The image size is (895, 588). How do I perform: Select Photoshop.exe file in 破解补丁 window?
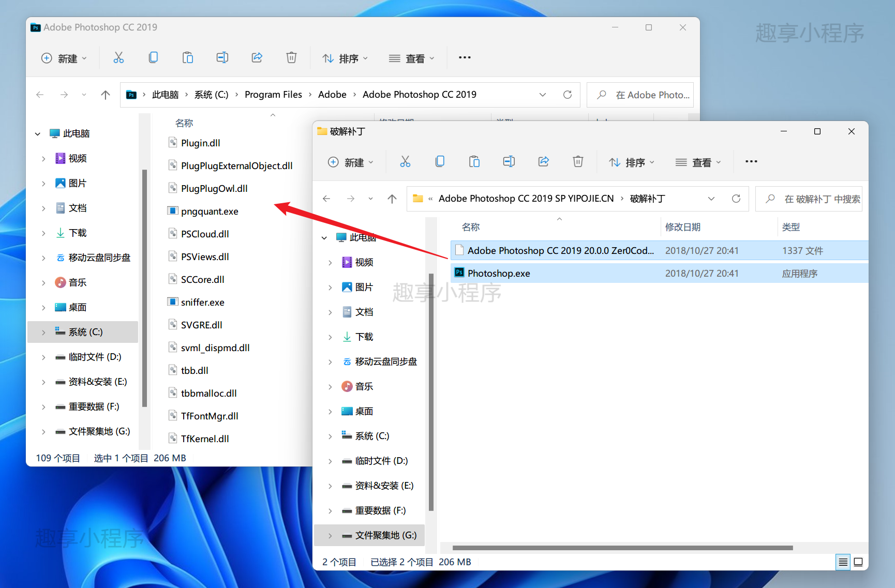[x=659, y=273]
